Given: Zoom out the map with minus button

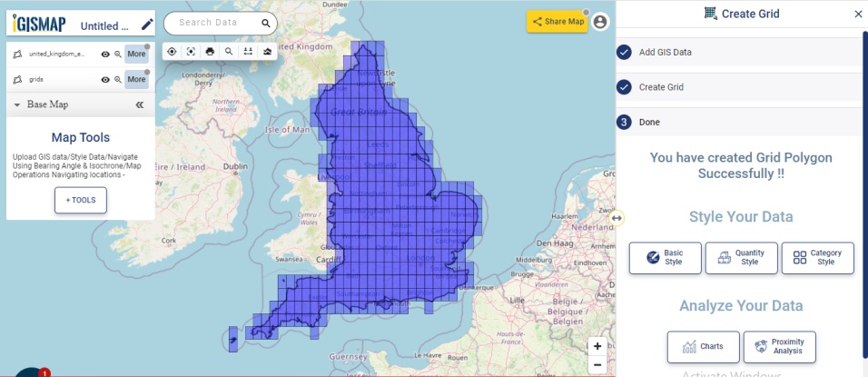Looking at the screenshot, I should pyautogui.click(x=597, y=365).
